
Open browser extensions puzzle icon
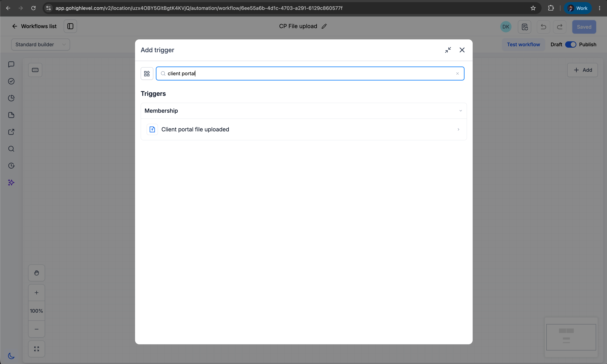(x=551, y=8)
